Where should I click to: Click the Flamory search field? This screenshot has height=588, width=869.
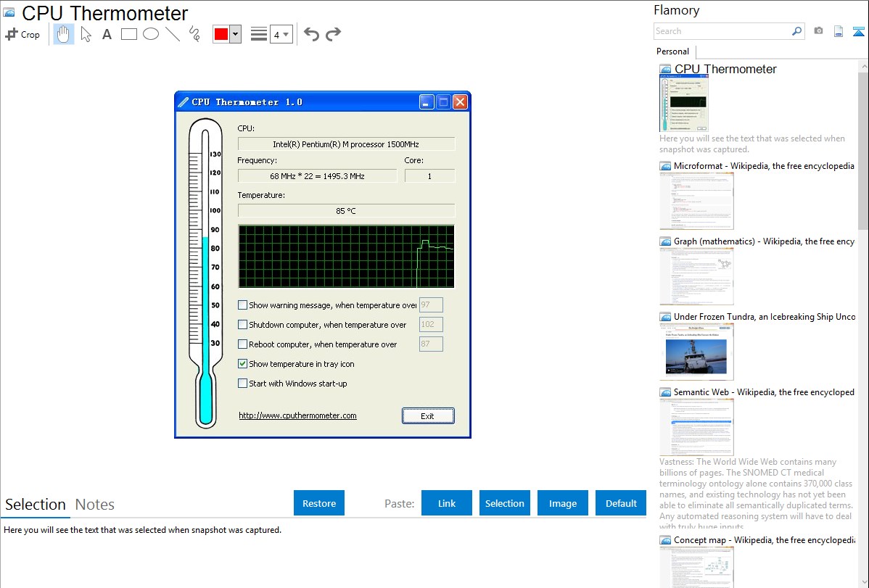pos(722,31)
